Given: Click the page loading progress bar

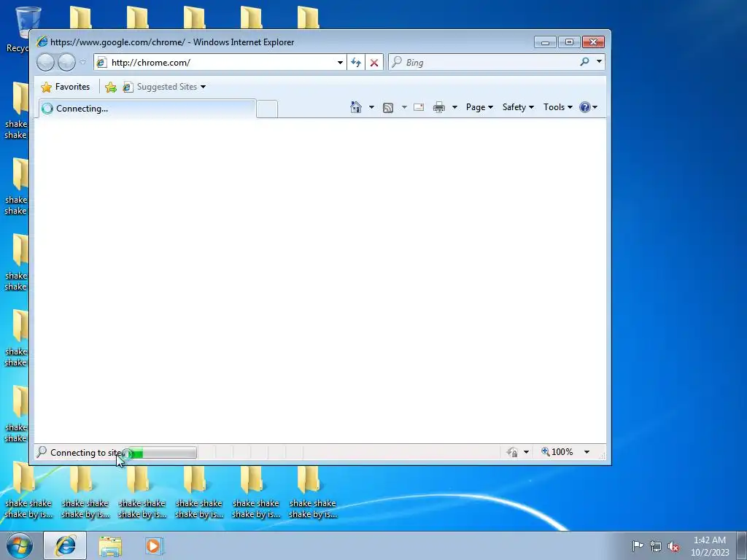Looking at the screenshot, I should coord(163,453).
